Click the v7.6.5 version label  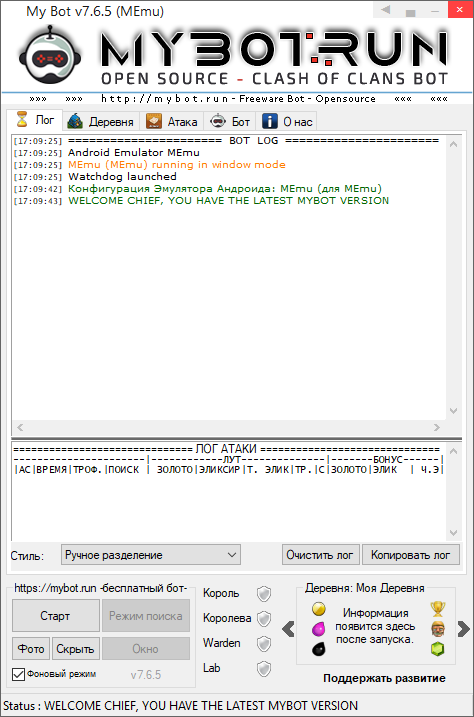[x=146, y=675]
